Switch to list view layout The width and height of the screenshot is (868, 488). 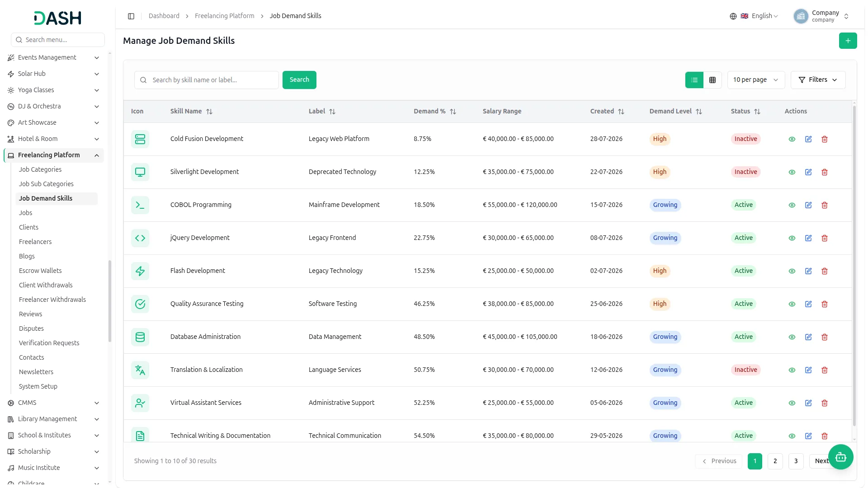pyautogui.click(x=694, y=80)
